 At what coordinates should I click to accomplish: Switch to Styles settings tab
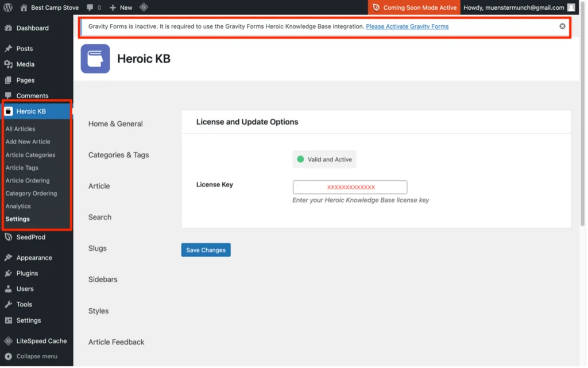[98, 311]
